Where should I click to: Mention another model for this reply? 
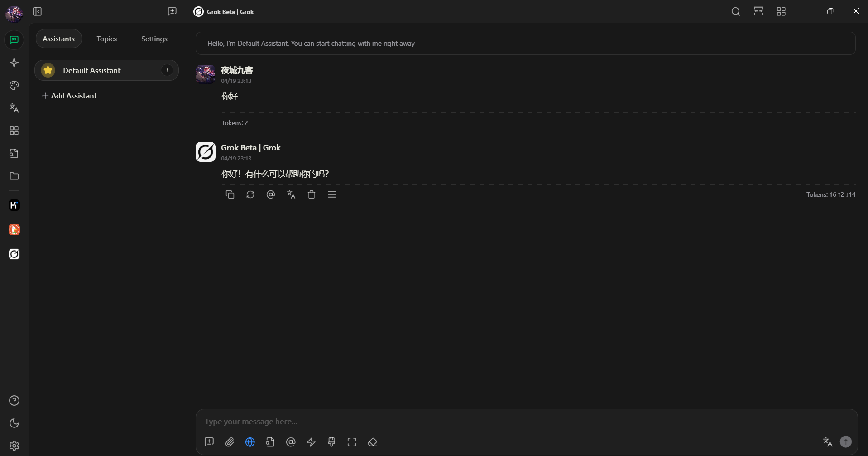pyautogui.click(x=271, y=194)
